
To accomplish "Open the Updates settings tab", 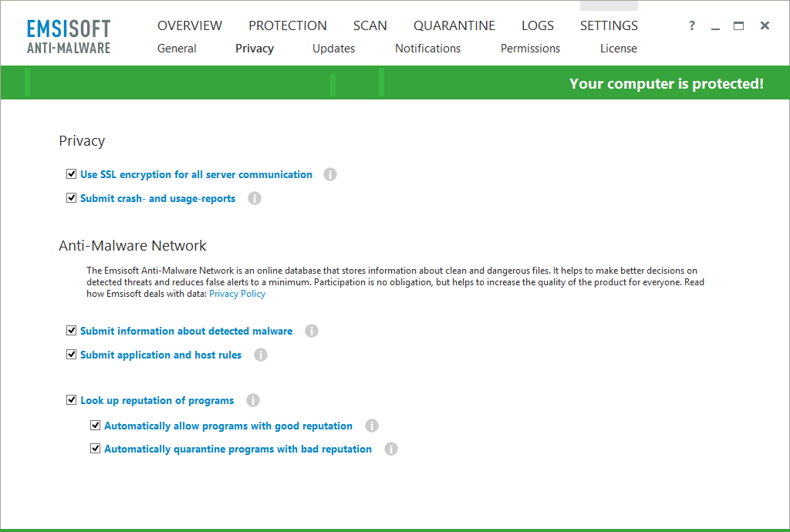I will (x=333, y=49).
